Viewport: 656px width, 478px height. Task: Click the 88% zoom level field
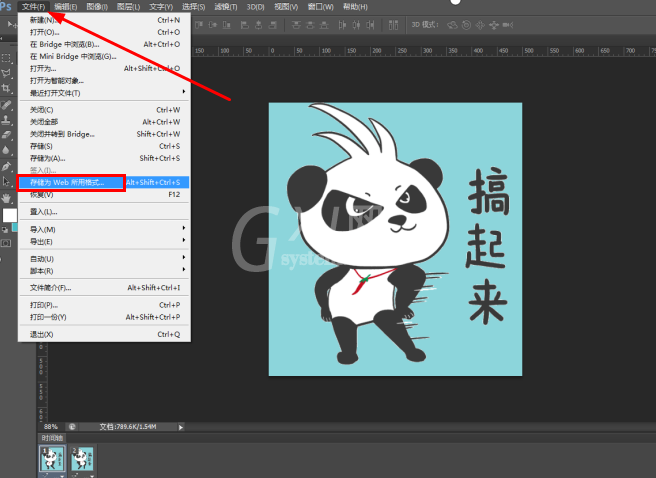(51, 427)
